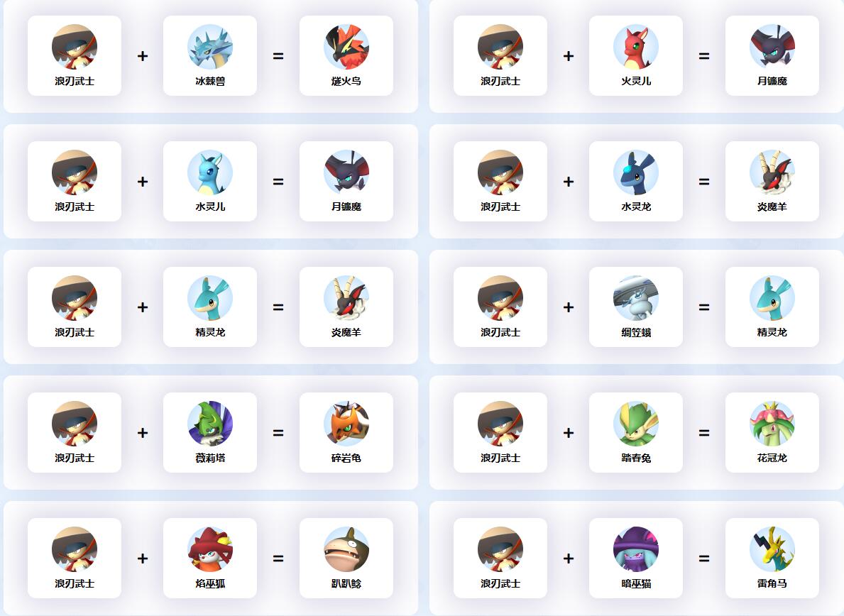
Task: Click the 浪刃武士 name in 暗巫猫 recipe
Action: point(500,584)
